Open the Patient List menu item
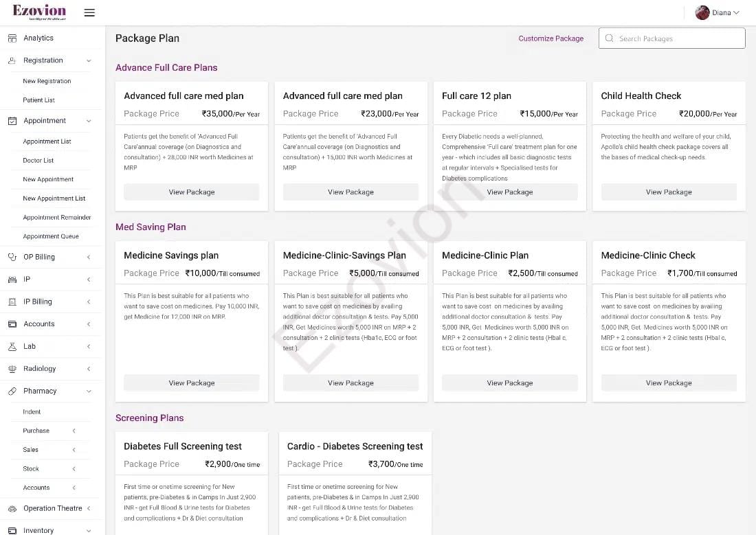 coord(39,100)
